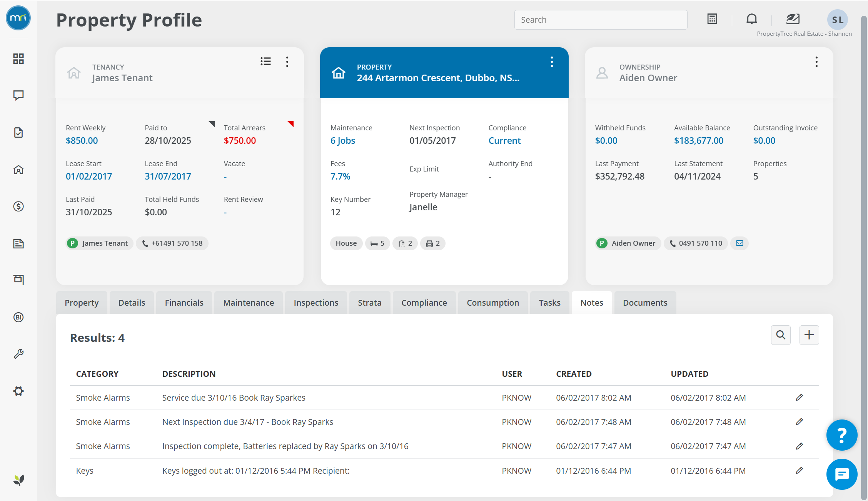Switch to the Maintenance tab
868x501 pixels.
pos(249,303)
